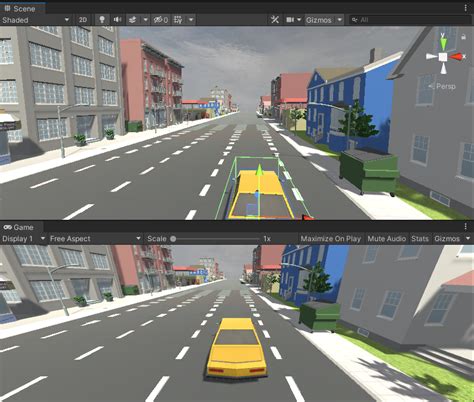Click the orientation gizmo center cube
The width and height of the screenshot is (474, 402).
(443, 57)
